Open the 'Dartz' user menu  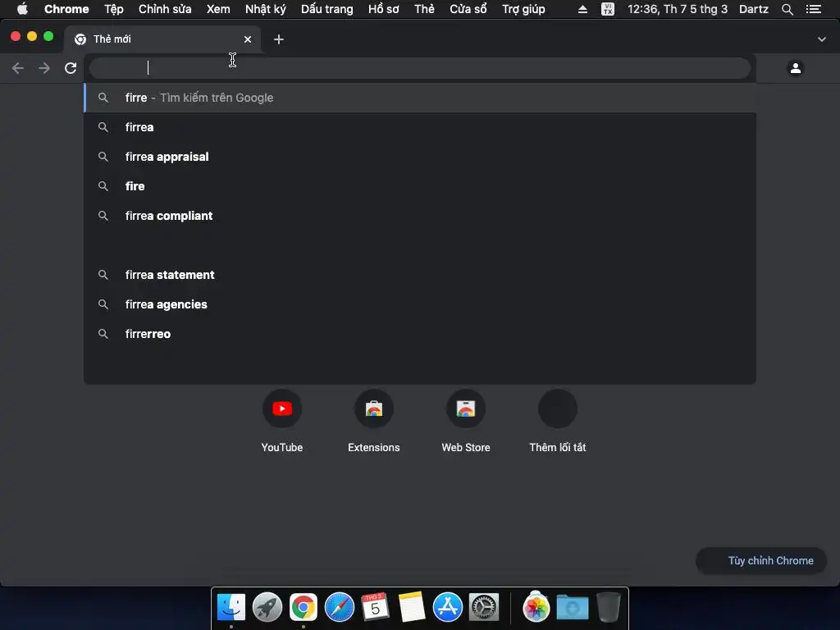tap(754, 9)
